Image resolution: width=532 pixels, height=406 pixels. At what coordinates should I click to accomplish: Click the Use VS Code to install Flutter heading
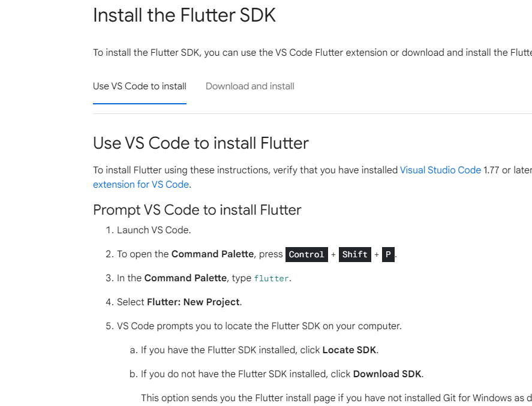[x=201, y=143]
